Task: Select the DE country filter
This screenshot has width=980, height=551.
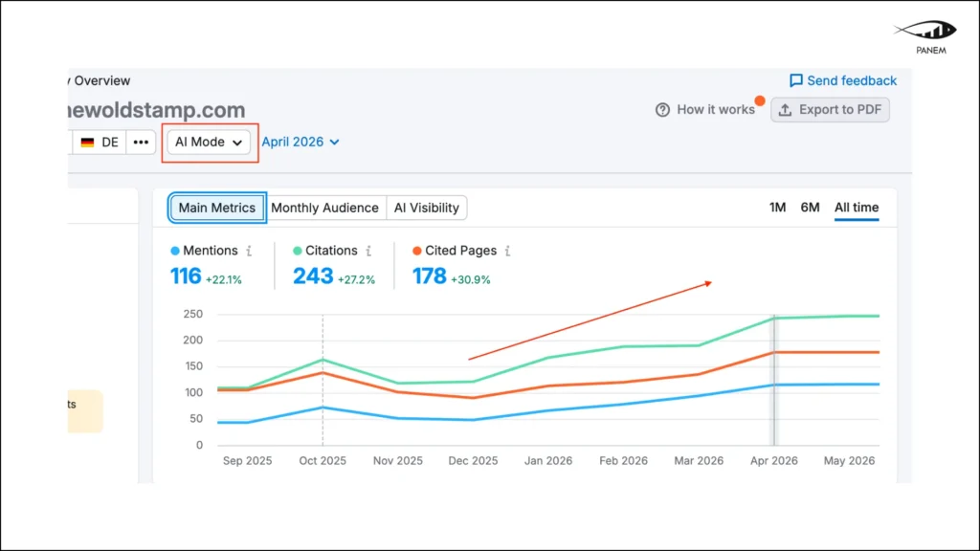Action: [100, 143]
